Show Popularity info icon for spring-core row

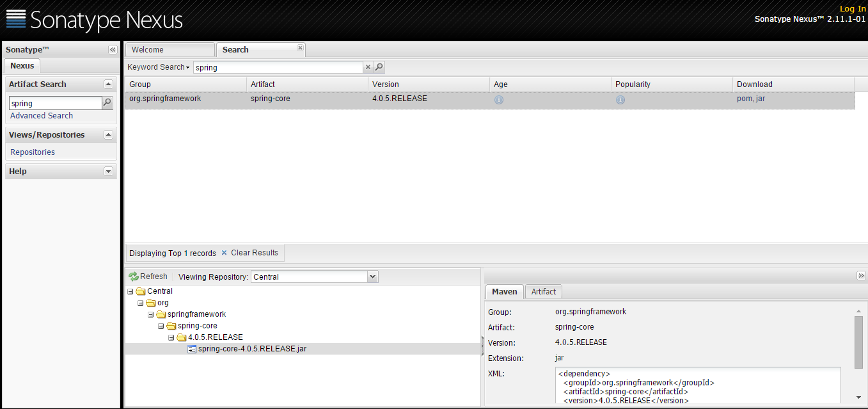click(x=620, y=100)
